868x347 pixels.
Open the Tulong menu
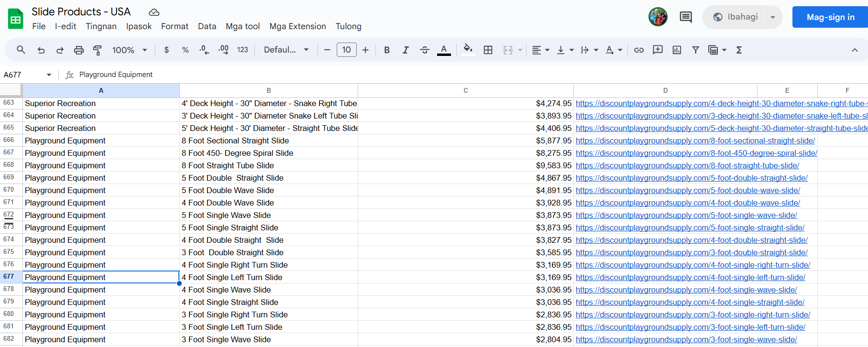(x=349, y=26)
